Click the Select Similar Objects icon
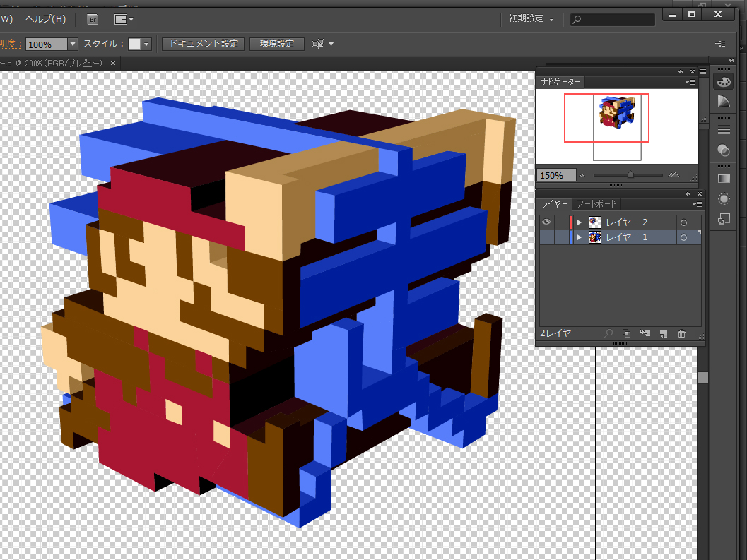The height and width of the screenshot is (560, 747). (x=318, y=44)
